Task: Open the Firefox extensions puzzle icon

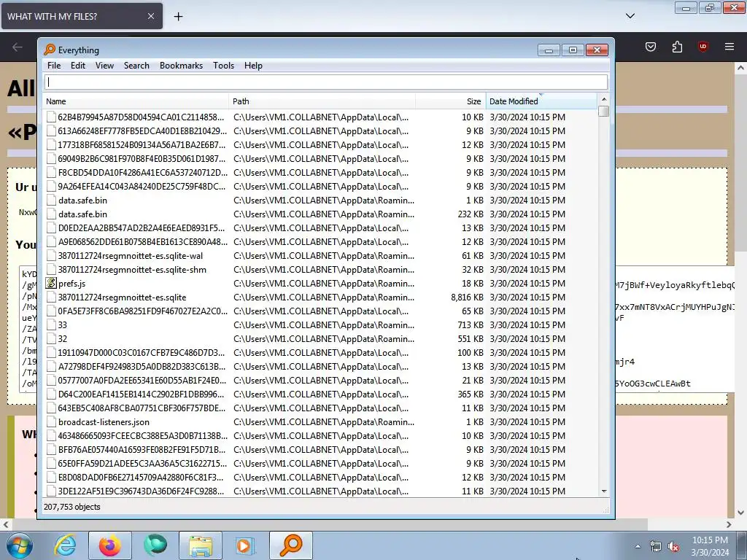Action: [677, 47]
